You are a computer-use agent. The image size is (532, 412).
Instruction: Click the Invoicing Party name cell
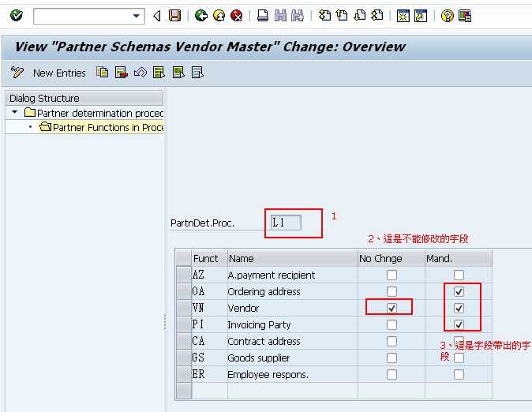click(293, 324)
